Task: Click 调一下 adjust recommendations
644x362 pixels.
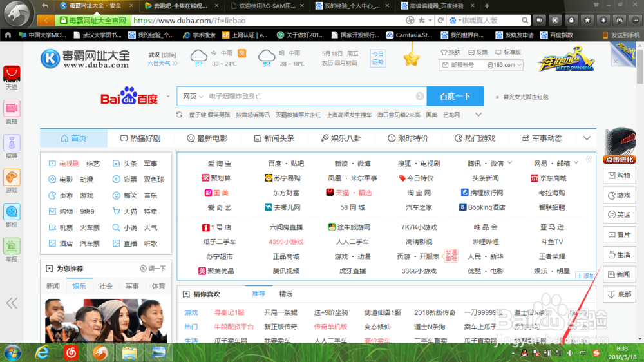Action: [153, 269]
